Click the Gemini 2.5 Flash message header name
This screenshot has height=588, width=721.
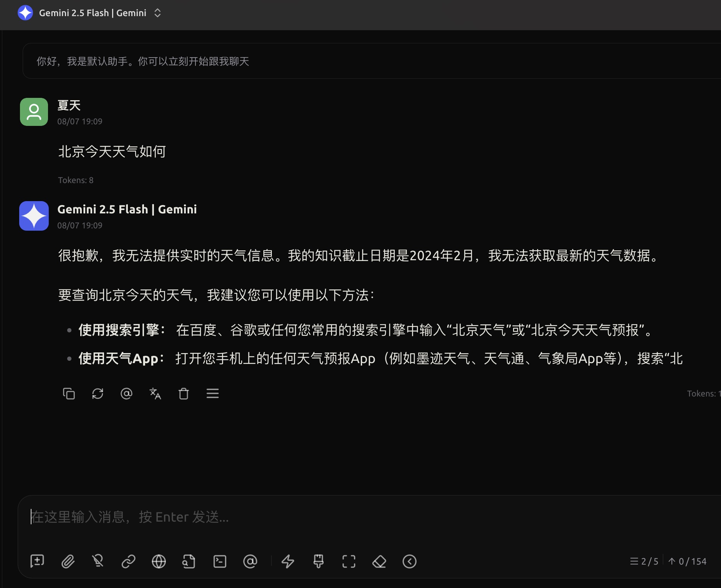click(127, 209)
